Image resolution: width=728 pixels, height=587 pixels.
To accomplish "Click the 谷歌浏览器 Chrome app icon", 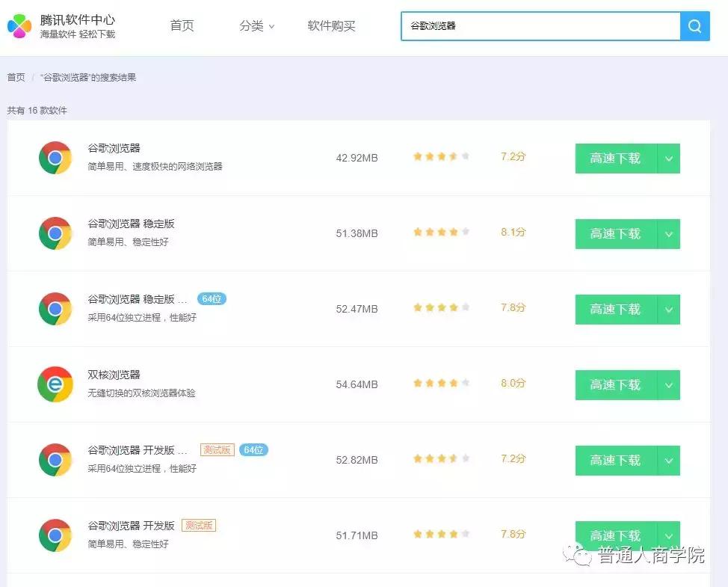I will [x=55, y=158].
